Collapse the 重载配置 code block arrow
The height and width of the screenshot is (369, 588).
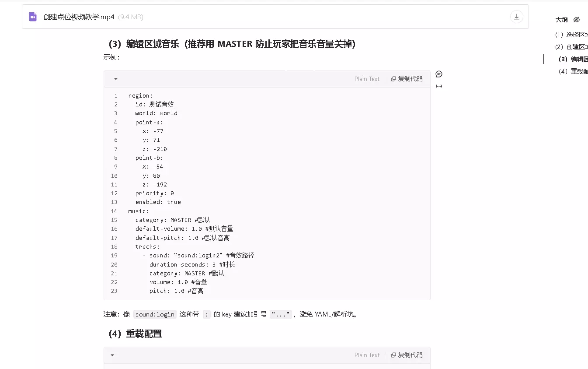coord(112,355)
